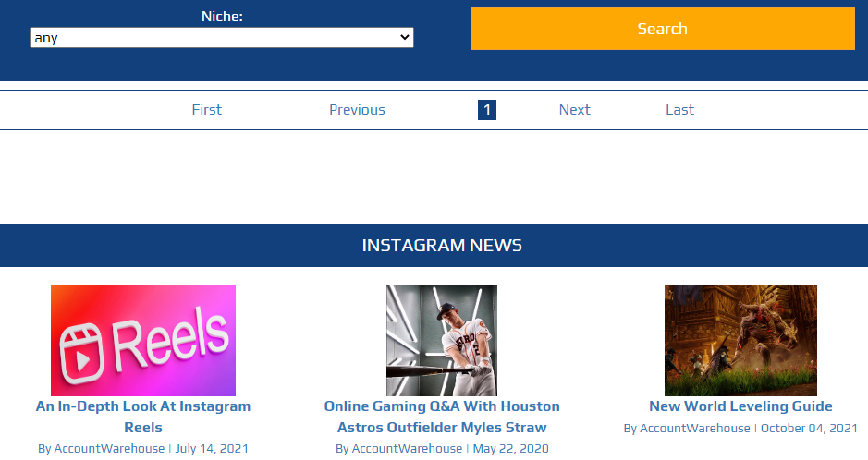Click the INSTAGRAM NEWS section header
Viewport: 868px width, 460px height.
(442, 246)
